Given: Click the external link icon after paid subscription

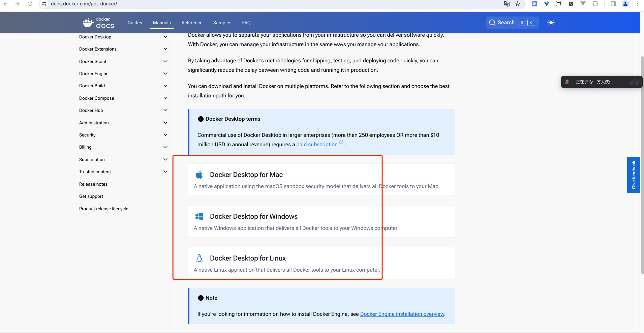Looking at the screenshot, I should (x=341, y=143).
